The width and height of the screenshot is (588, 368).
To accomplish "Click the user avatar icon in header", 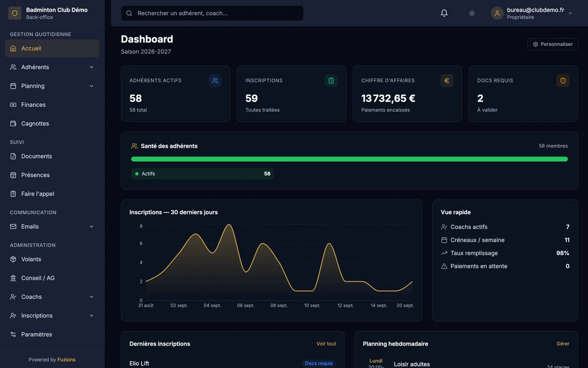I will 497,13.
